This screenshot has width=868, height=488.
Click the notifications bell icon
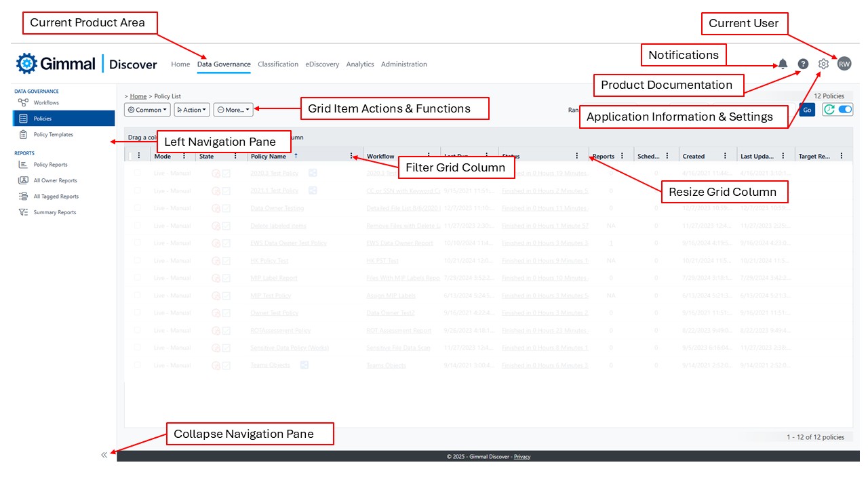(x=783, y=64)
